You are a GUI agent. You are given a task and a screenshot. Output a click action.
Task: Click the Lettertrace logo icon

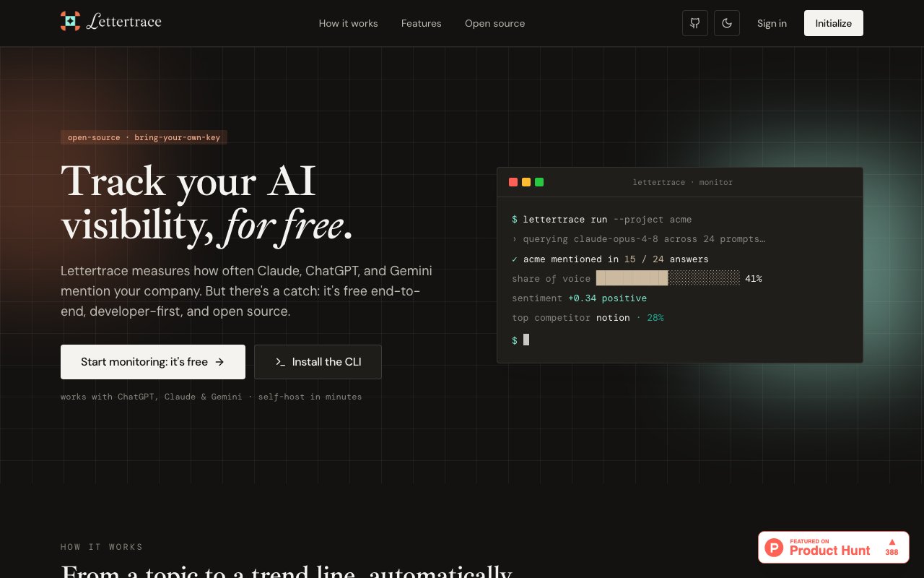(x=70, y=21)
